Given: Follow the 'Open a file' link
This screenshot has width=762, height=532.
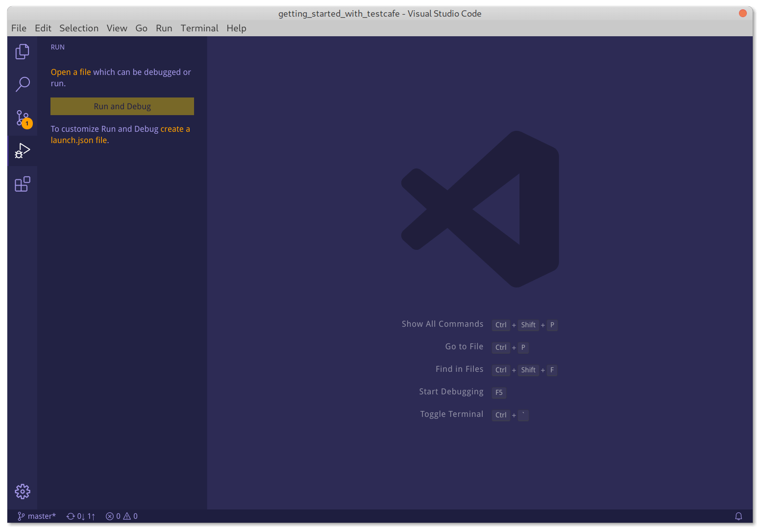Looking at the screenshot, I should [x=71, y=72].
